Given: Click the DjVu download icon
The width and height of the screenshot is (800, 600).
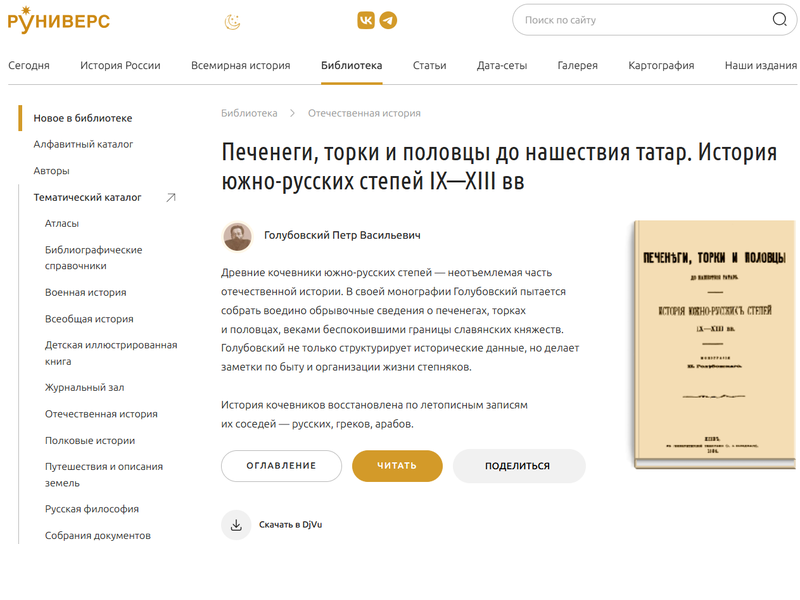Looking at the screenshot, I should pyautogui.click(x=236, y=524).
